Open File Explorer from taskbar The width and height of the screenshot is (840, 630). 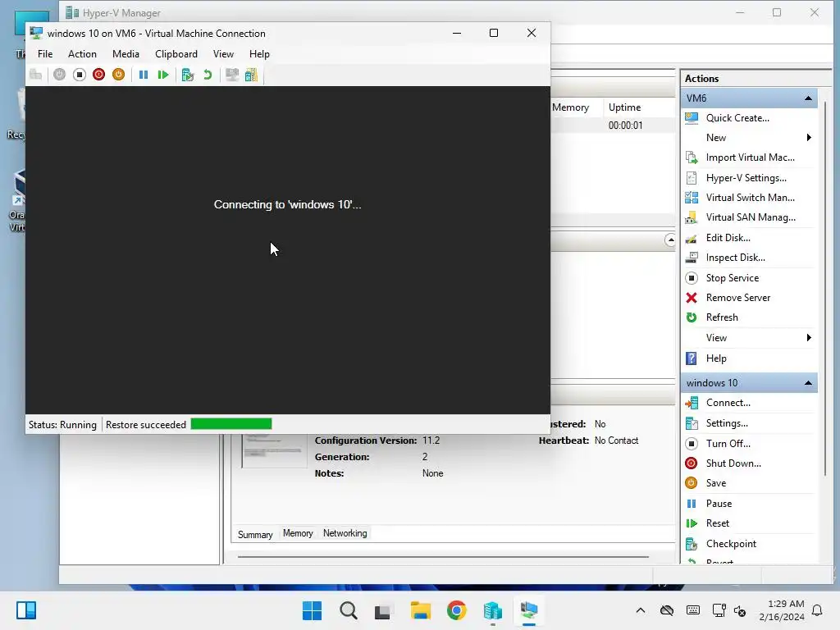pos(421,610)
